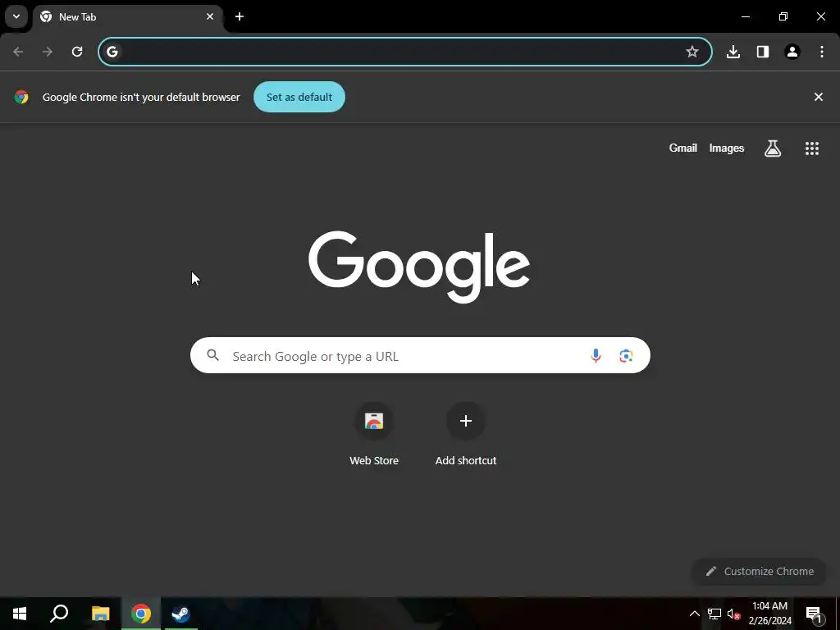Open the notification center icon
840x630 pixels.
coord(814,614)
